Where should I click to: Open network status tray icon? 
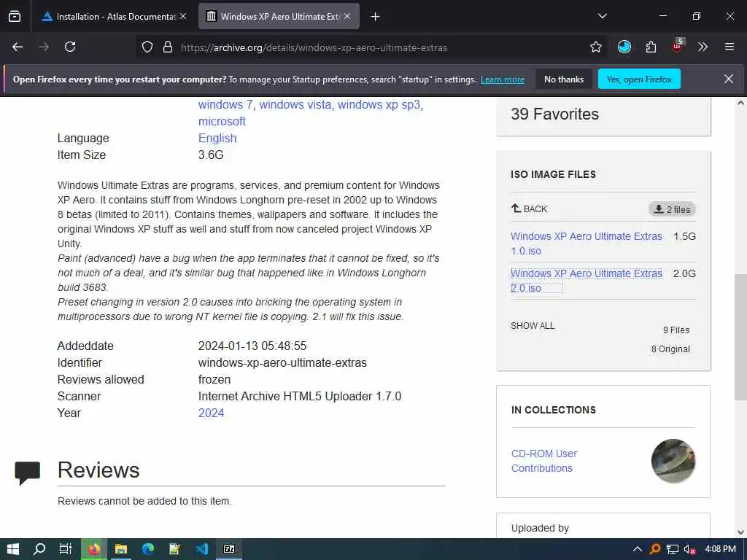tap(672, 549)
